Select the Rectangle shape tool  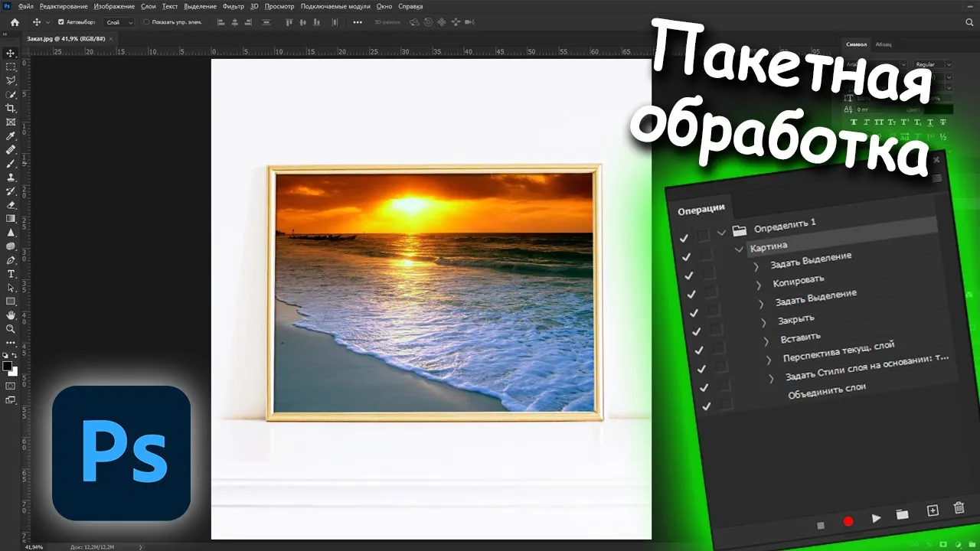[x=11, y=302]
